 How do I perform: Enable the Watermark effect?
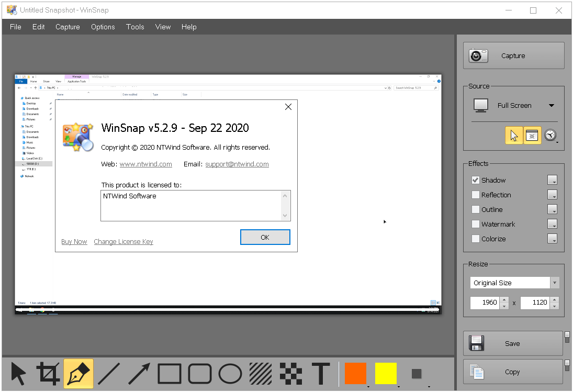click(476, 224)
